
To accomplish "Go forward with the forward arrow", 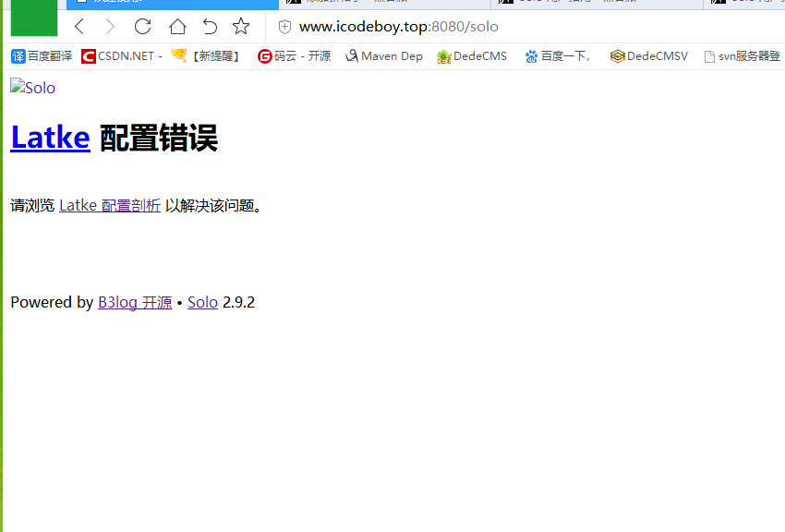I will click(x=110, y=27).
